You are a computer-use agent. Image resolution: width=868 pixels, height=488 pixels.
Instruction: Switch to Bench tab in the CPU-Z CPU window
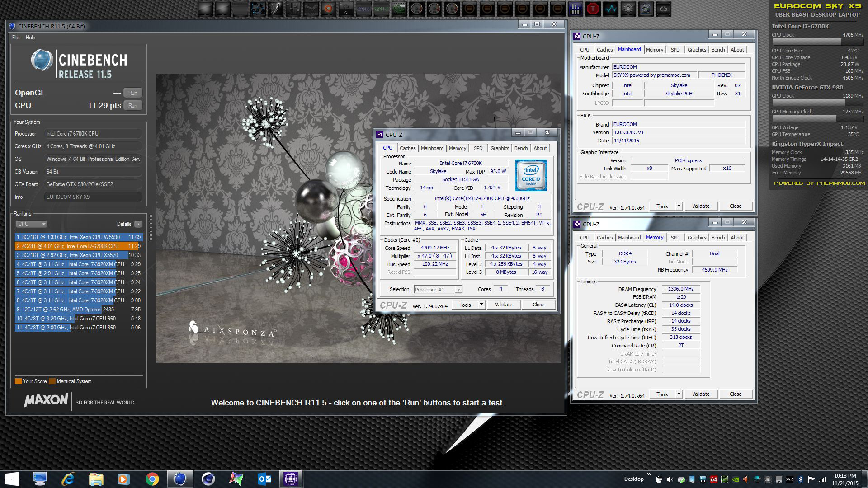tap(521, 148)
